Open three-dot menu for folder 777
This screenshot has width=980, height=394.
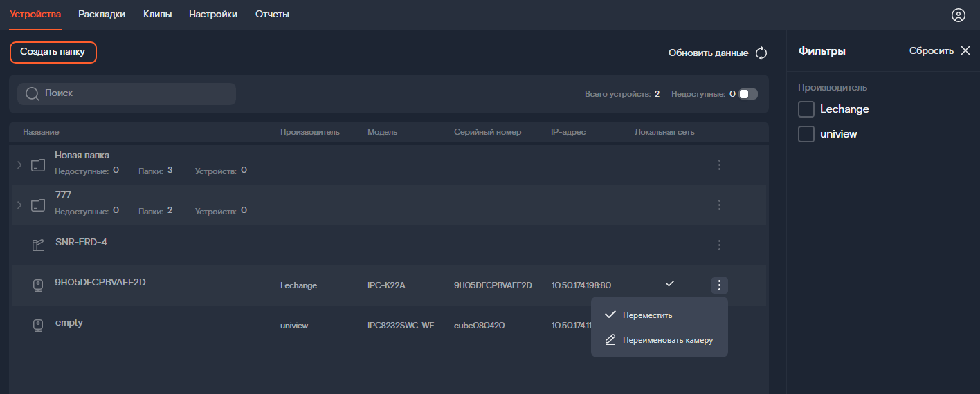(x=719, y=205)
